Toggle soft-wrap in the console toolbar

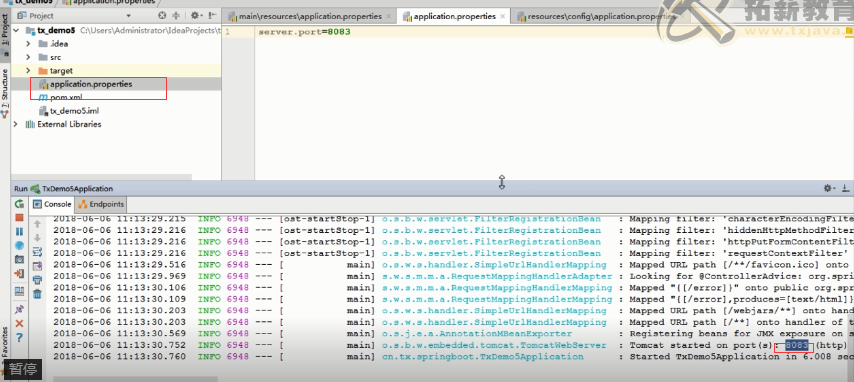[37, 252]
